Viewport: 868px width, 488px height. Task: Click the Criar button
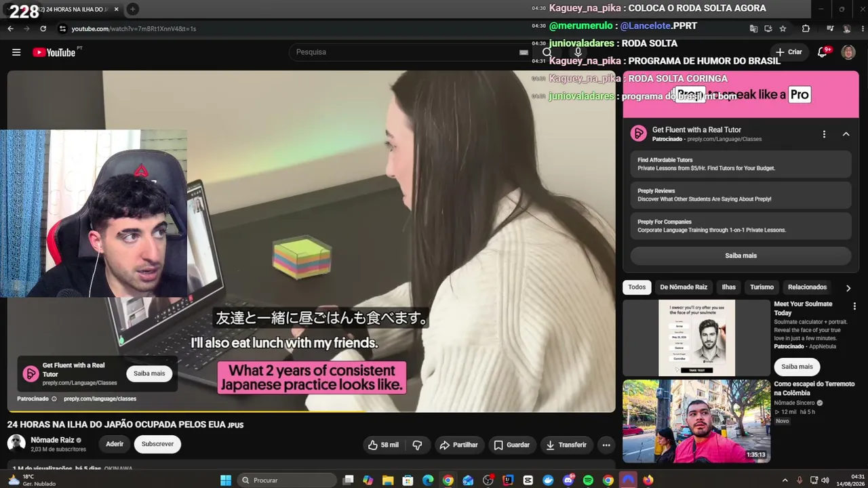[x=789, y=52]
